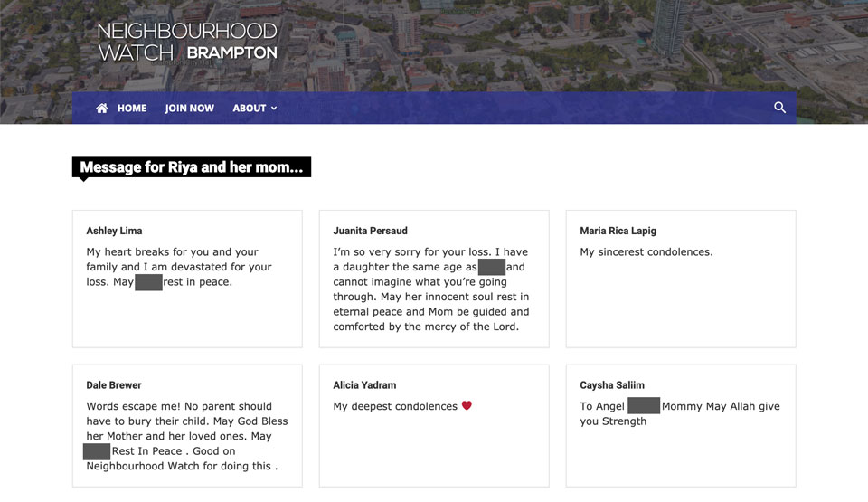The height and width of the screenshot is (502, 868).
Task: Select the ABOUT menu label
Action: (249, 109)
